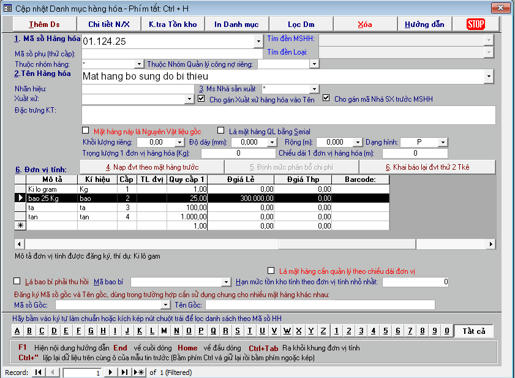
Task: Click Mã số phụ input field
Action: coord(172,54)
